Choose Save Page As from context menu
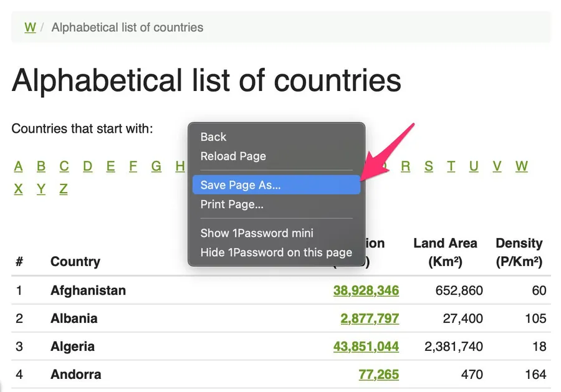 point(241,185)
